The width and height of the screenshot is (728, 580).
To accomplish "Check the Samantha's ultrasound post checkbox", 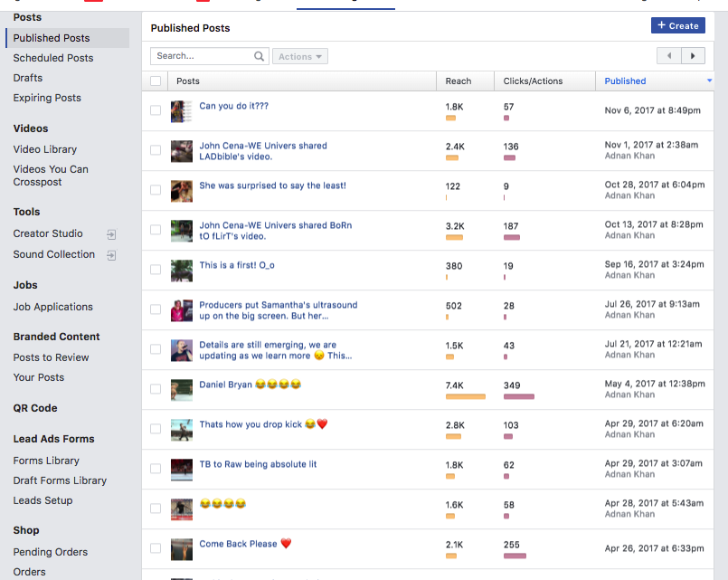I will tap(156, 309).
